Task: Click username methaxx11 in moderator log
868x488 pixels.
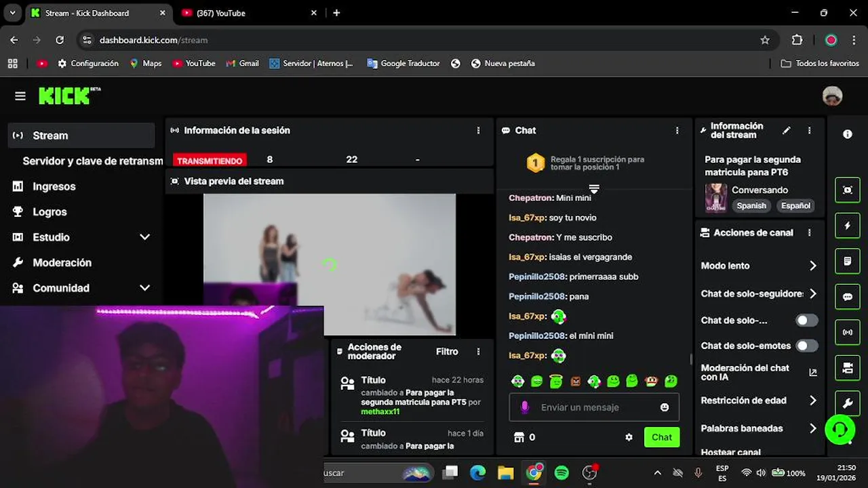Action: pos(380,411)
